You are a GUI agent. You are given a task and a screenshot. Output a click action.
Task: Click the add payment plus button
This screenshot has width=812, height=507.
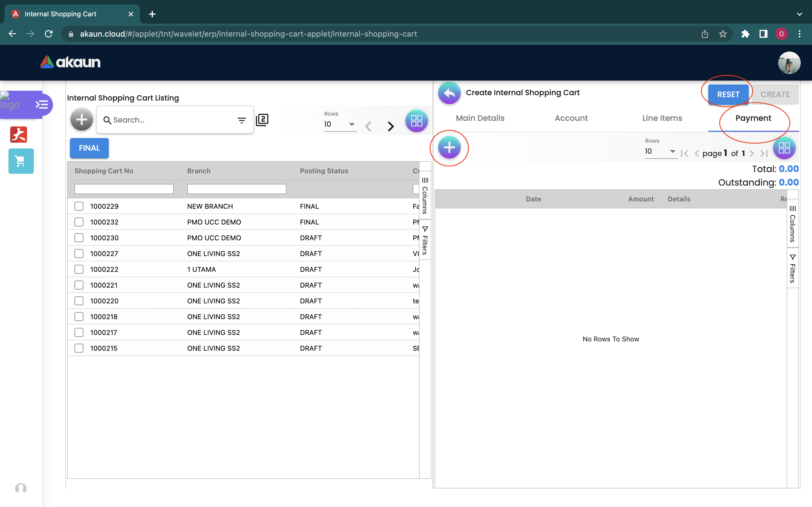click(449, 148)
